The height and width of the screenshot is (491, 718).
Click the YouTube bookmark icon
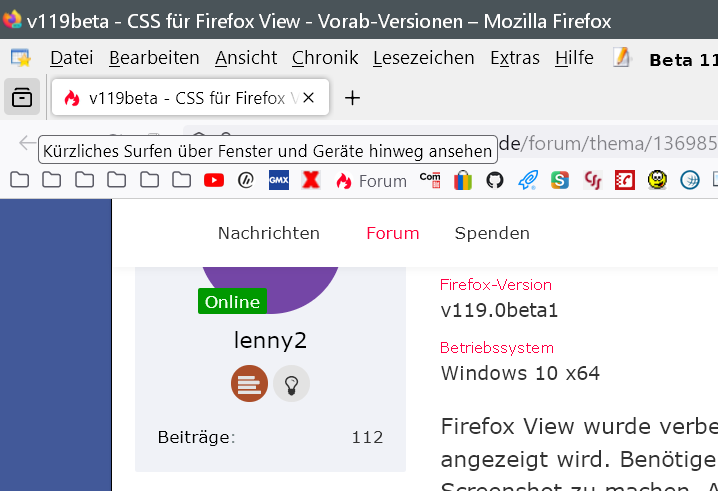tap(214, 180)
